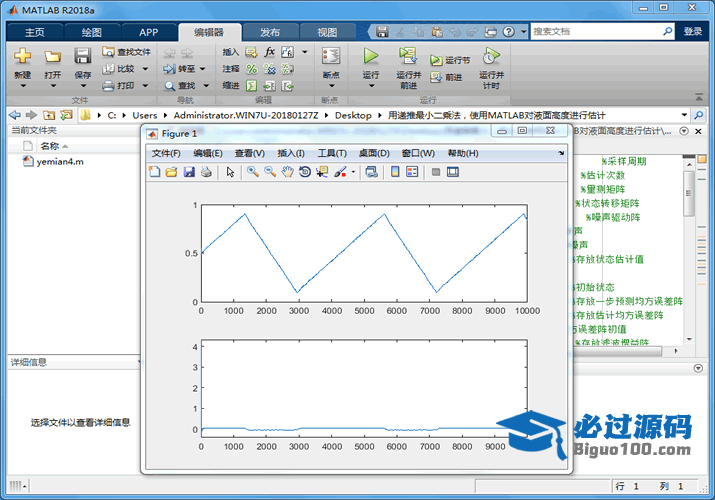Image resolution: width=715 pixels, height=500 pixels.
Task: Activate the Rotate 3D tool
Action: tap(304, 172)
